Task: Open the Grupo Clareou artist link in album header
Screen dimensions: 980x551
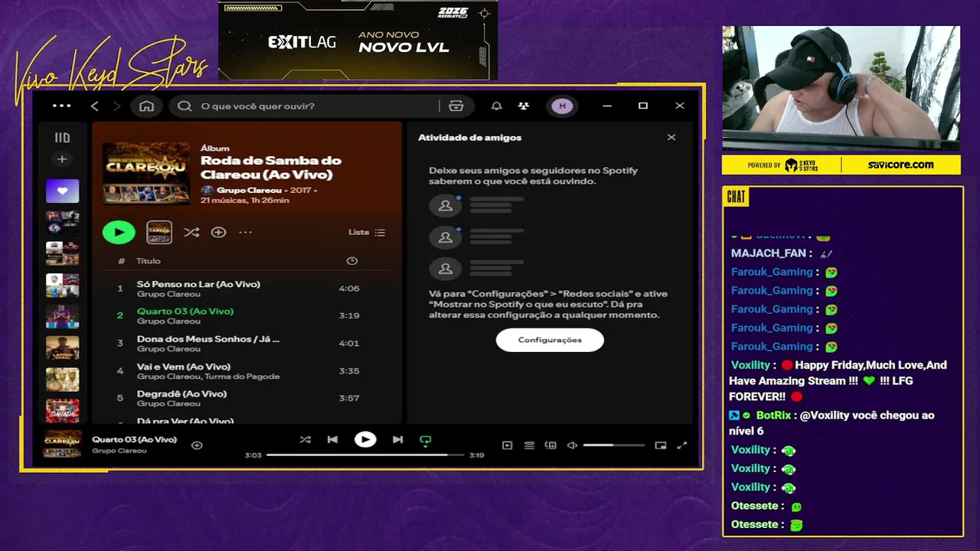Action: [x=249, y=190]
